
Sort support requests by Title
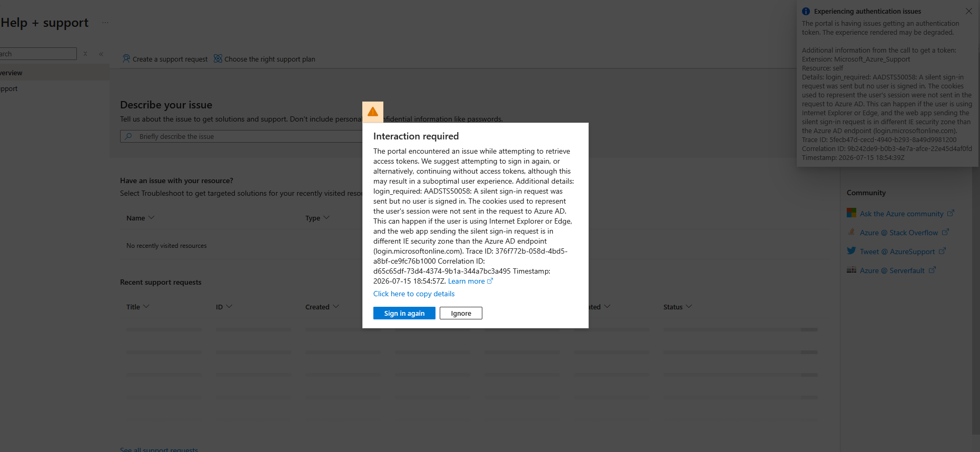[x=137, y=307]
